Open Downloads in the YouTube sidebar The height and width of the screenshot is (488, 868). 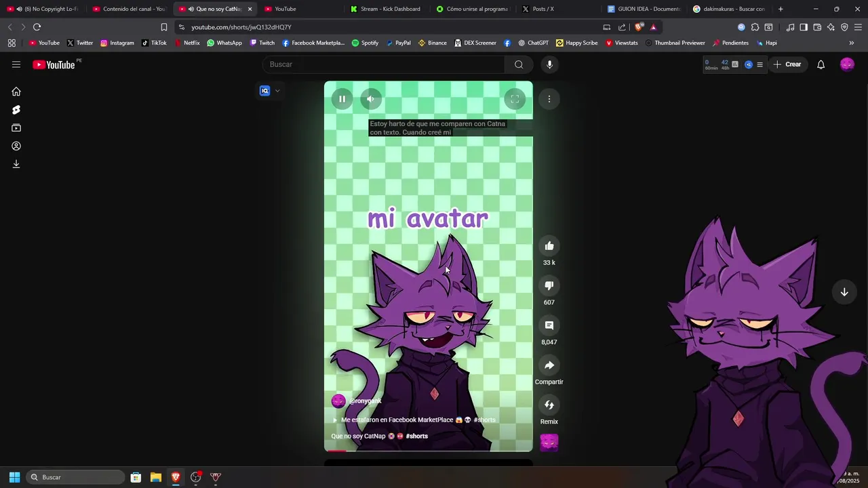16,164
